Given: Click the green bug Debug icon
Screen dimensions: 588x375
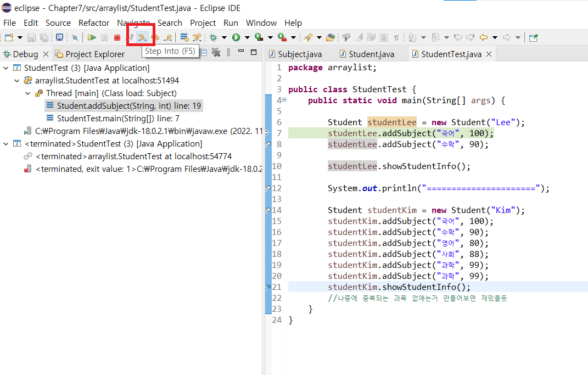Looking at the screenshot, I should click(214, 37).
